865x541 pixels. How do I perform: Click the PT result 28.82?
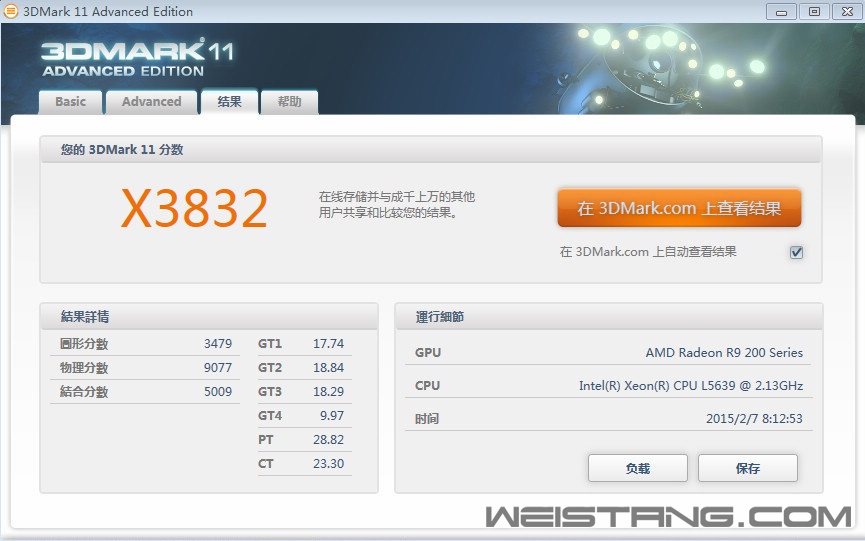coord(328,440)
